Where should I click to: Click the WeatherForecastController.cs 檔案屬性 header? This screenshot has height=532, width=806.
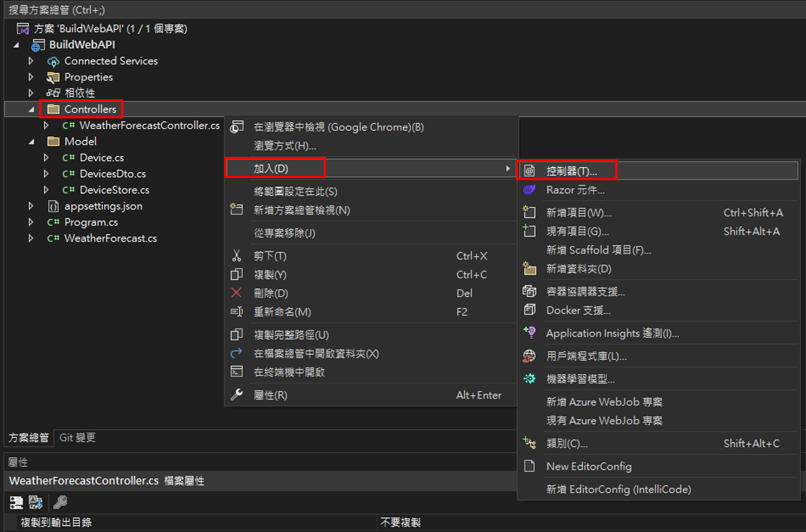[107, 480]
